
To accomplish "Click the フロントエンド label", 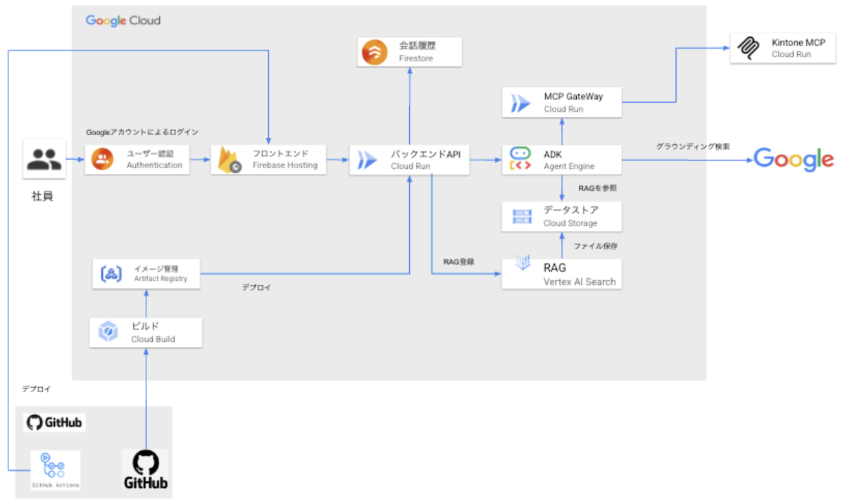I will 280,153.
